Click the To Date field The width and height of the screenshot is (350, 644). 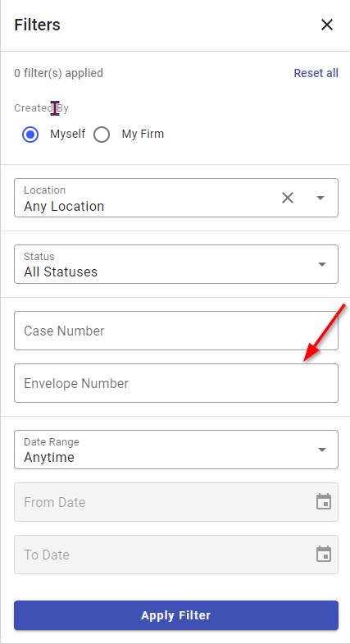[176, 555]
